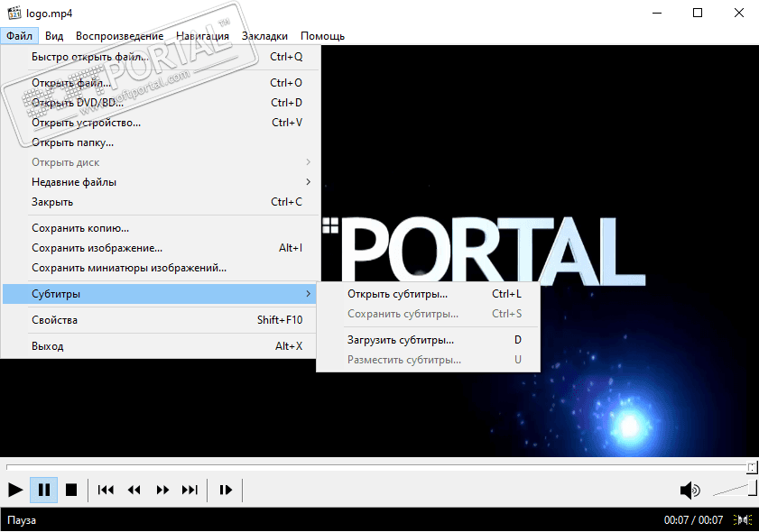Click the Пауза status text
This screenshot has width=759, height=532.
point(22,520)
